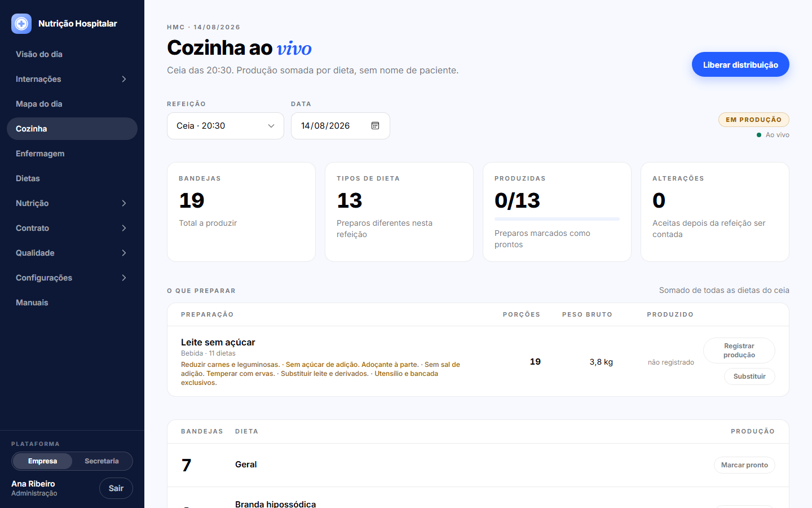812x508 pixels.
Task: Open Mapa do dia page
Action: [72, 104]
